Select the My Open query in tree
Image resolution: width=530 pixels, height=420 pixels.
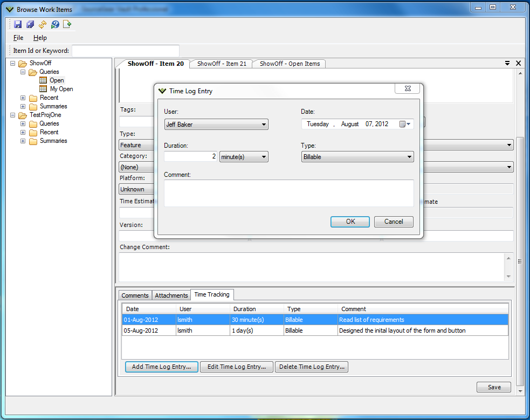pyautogui.click(x=61, y=89)
